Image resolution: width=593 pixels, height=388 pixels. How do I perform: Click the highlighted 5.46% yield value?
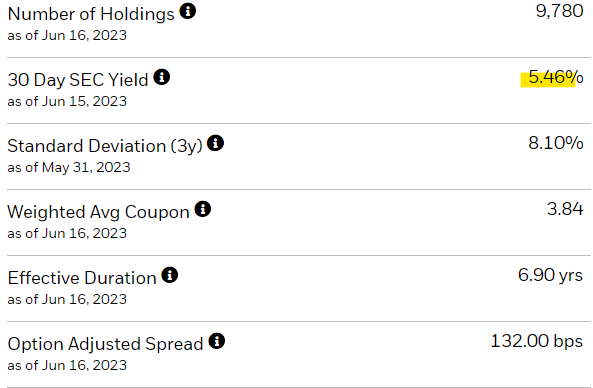[x=556, y=77]
